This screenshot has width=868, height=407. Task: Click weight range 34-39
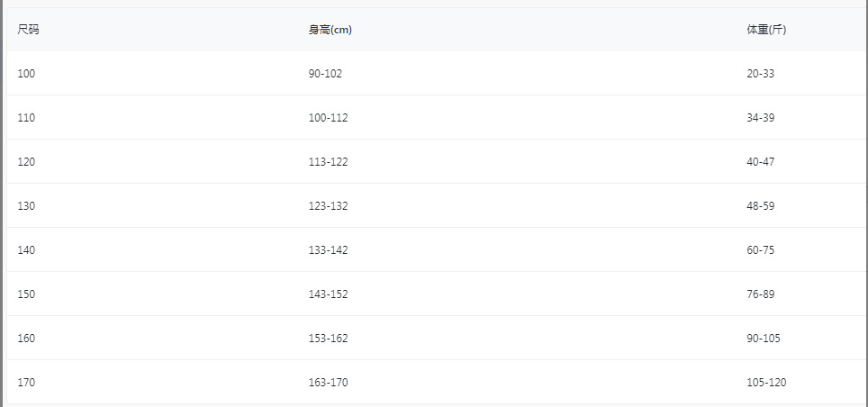[760, 118]
